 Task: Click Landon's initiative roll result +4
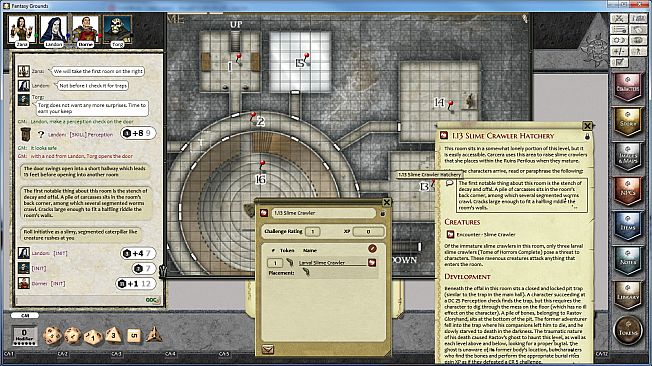click(138, 253)
